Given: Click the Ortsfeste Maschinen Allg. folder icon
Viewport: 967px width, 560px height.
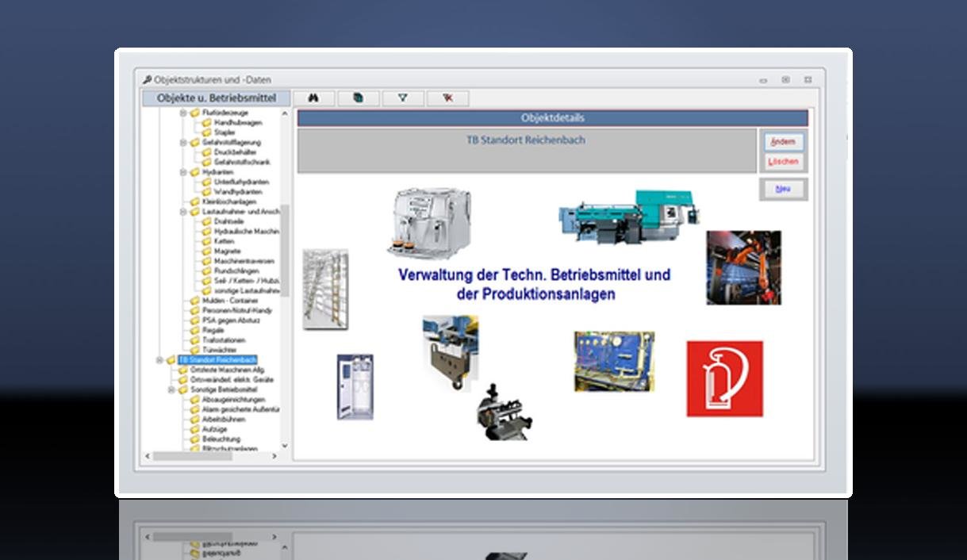Looking at the screenshot, I should 183,370.
